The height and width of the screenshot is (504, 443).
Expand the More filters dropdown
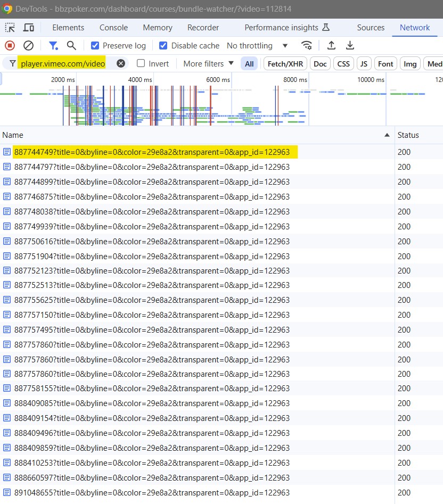coord(208,63)
